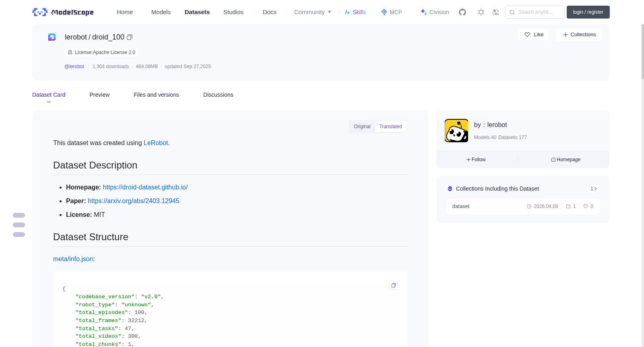Screen dimensions: 644x347
Task: Open the Datasets section
Action: click(197, 12)
